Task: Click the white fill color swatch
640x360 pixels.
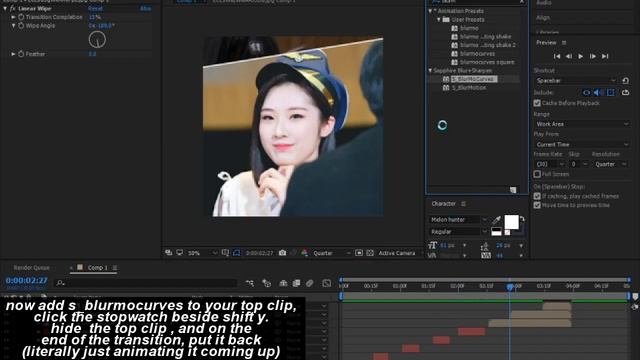Action: (x=511, y=222)
